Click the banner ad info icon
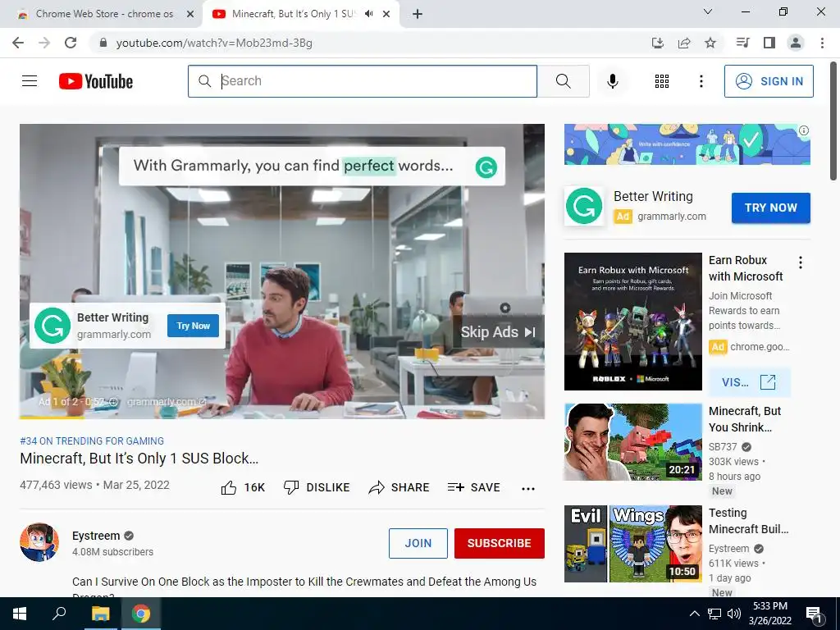This screenshot has width=840, height=630. click(x=804, y=130)
